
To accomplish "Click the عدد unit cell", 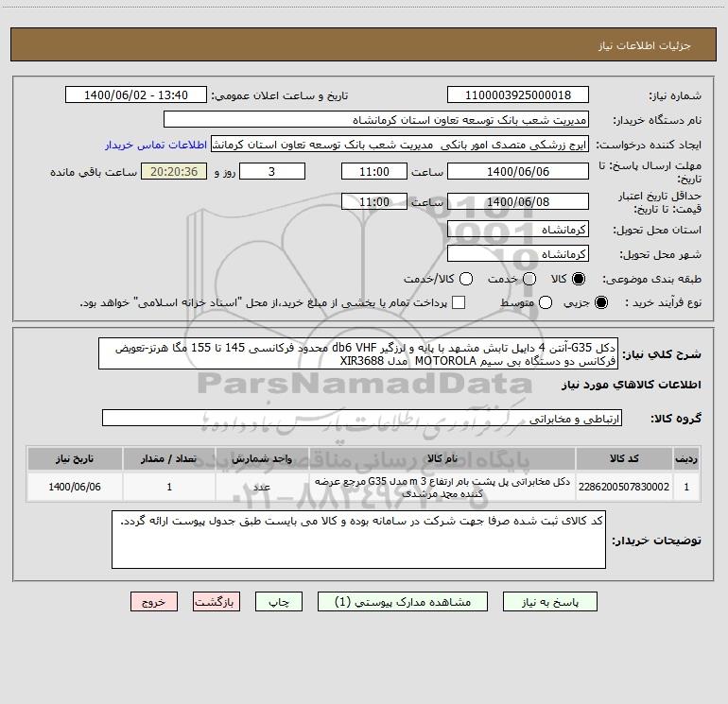I will click(x=262, y=487).
